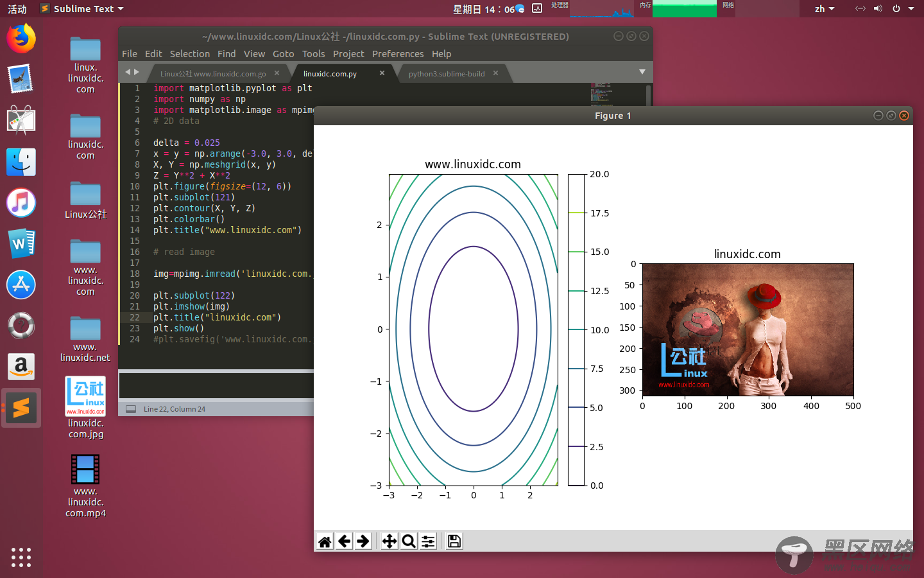Open the Selection menu
This screenshot has height=578, width=924.
(x=190, y=54)
